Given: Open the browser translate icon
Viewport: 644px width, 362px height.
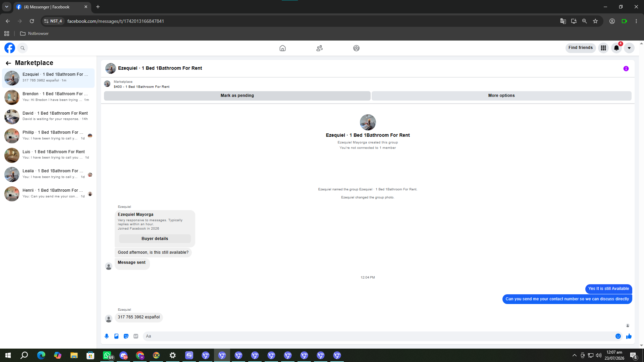Looking at the screenshot, I should click(563, 21).
